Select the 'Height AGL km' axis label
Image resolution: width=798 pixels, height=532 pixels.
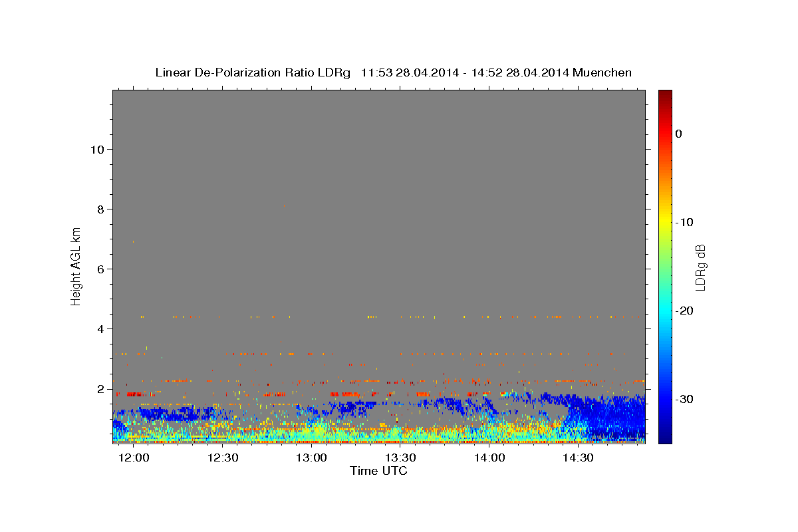pyautogui.click(x=76, y=266)
